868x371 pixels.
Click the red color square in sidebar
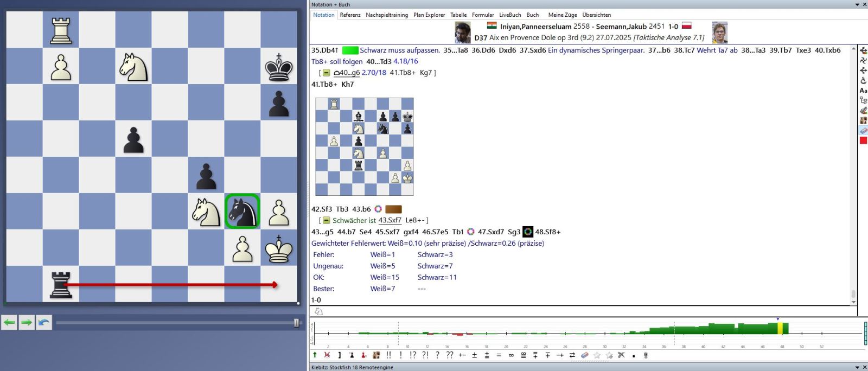click(x=863, y=140)
